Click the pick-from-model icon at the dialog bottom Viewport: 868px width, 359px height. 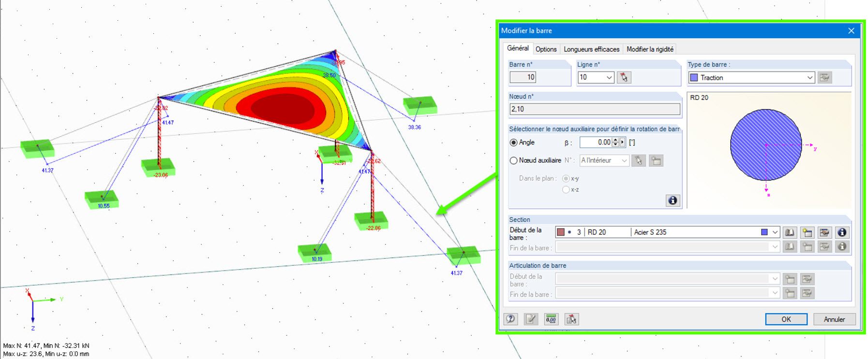tap(571, 319)
